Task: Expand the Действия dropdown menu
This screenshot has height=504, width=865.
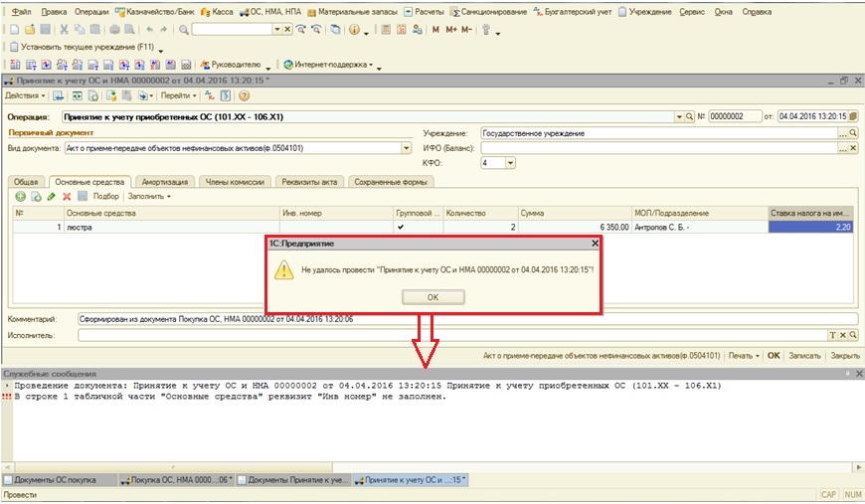Action: [x=25, y=95]
